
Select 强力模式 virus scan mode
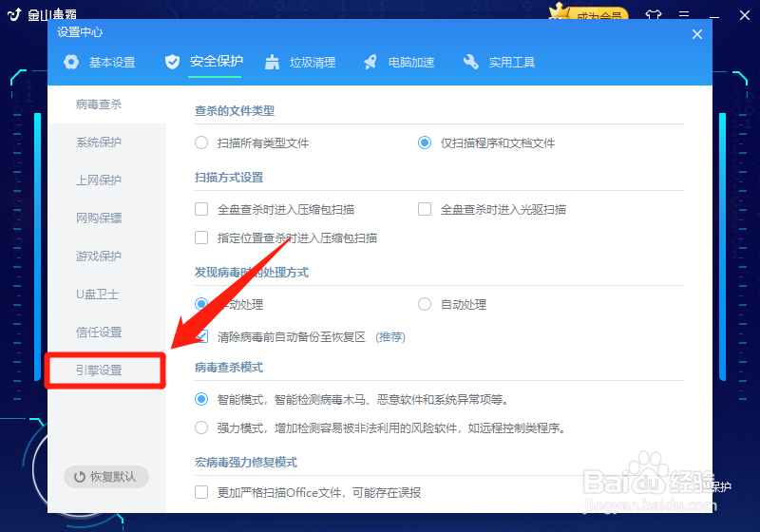[x=201, y=427]
